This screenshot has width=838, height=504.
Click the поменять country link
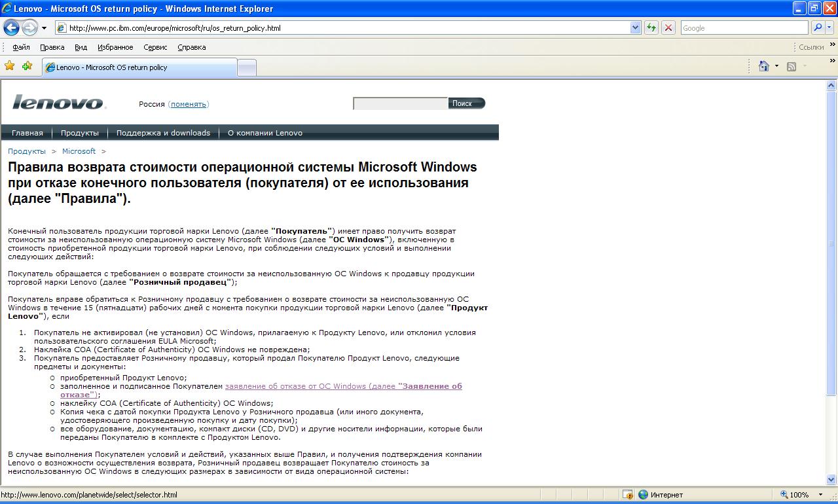(189, 104)
